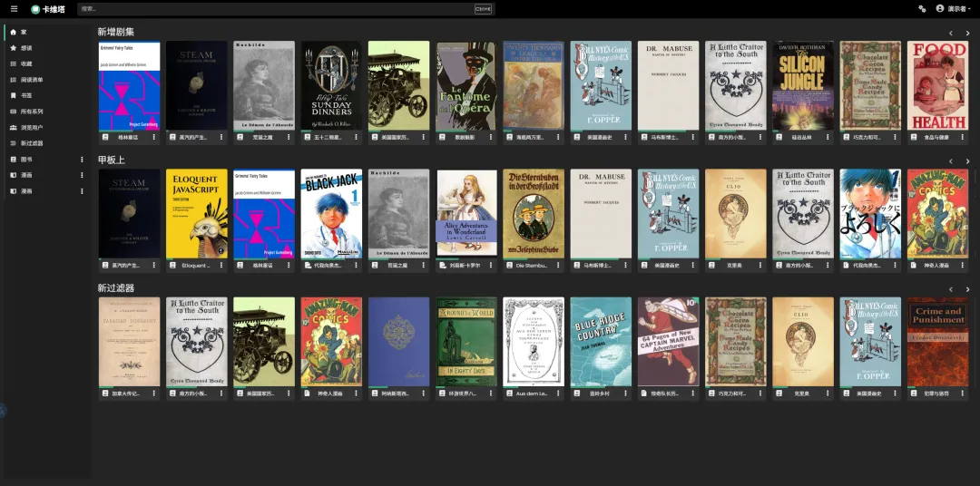Viewport: 980px width, 486px height.
Task: Click the bookmark icon beside 书签
Action: point(13,95)
